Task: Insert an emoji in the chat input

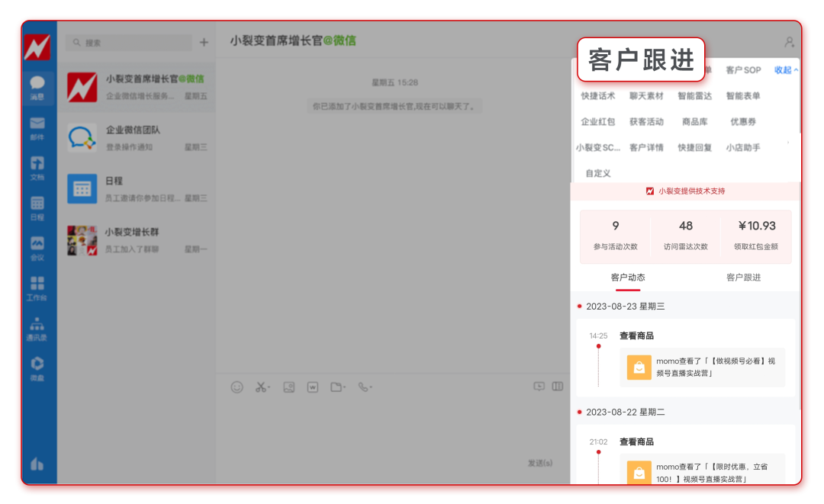Action: pos(237,387)
